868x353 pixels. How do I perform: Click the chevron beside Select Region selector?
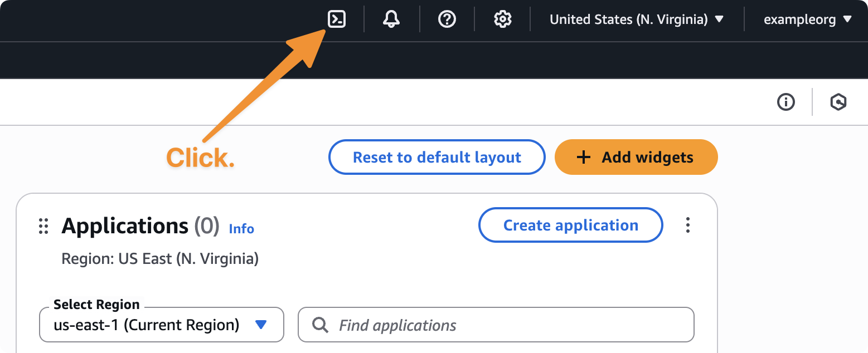[x=261, y=325]
